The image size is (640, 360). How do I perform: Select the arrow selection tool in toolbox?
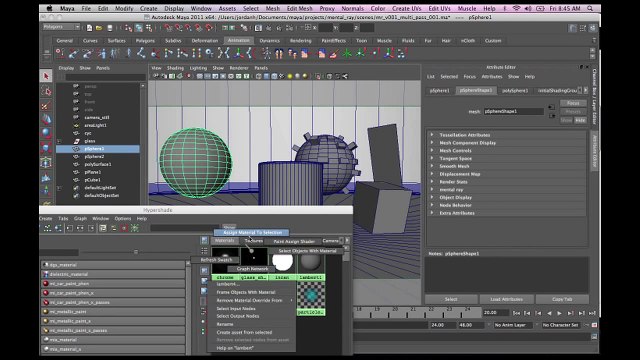tap(46, 76)
